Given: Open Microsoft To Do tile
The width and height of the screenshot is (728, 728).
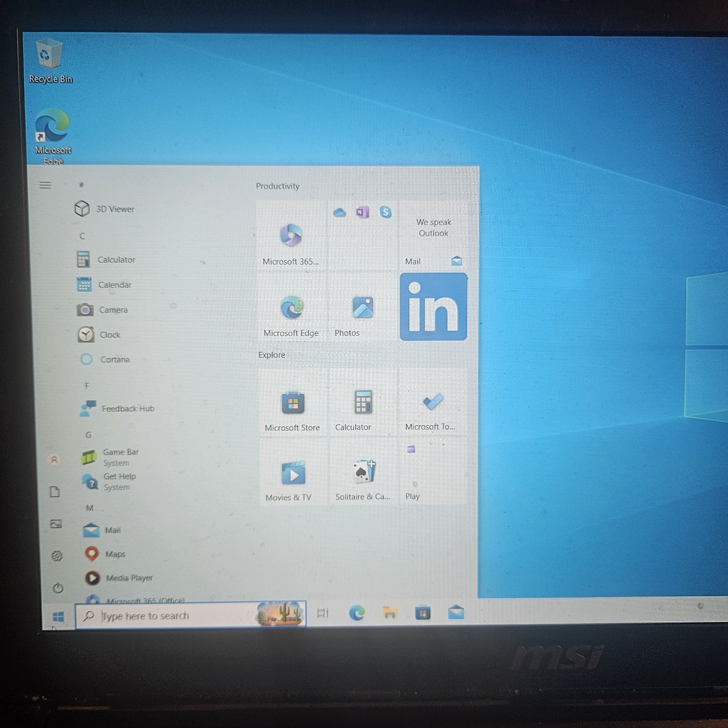Looking at the screenshot, I should point(433,401).
